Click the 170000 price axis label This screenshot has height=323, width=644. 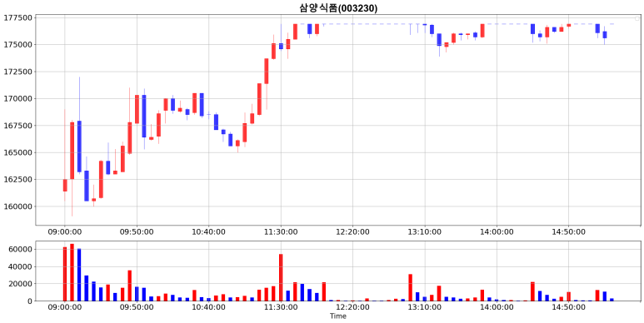(17, 98)
